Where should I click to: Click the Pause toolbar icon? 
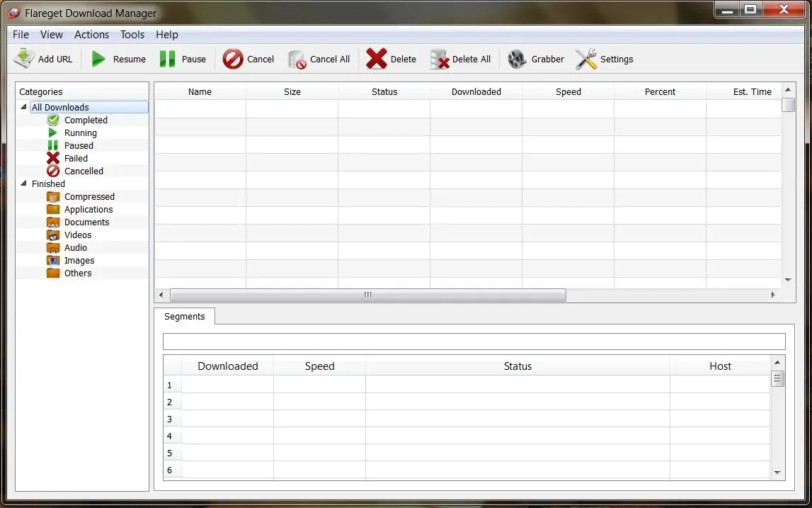click(x=167, y=59)
